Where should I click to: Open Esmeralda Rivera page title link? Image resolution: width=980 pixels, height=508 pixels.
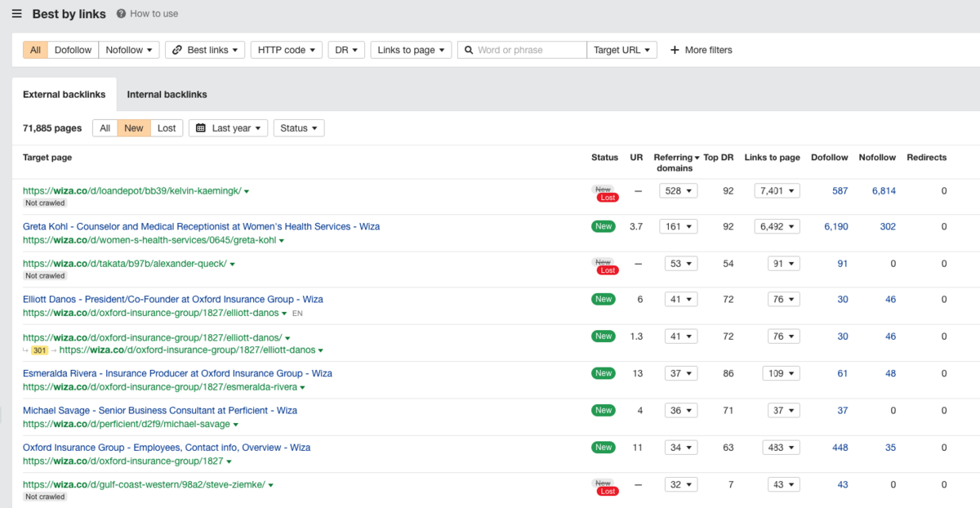(x=177, y=373)
